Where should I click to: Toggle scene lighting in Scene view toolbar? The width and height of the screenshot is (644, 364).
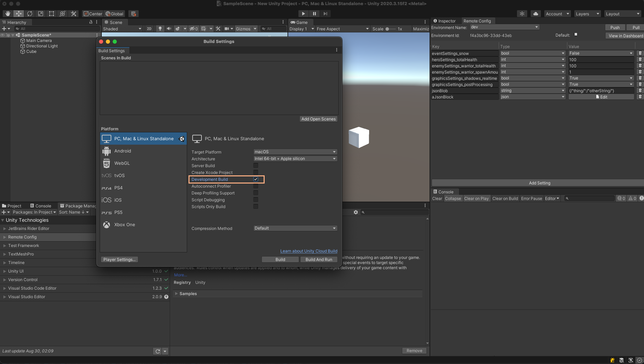tap(160, 29)
